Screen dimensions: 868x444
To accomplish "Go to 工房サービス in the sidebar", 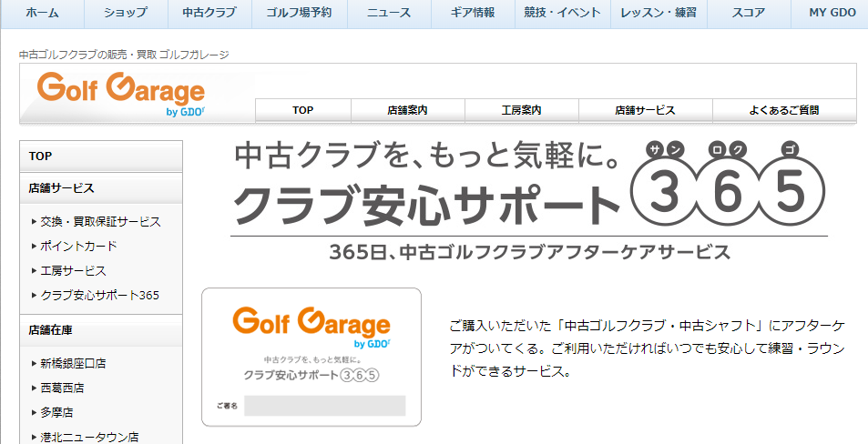I will click(73, 271).
